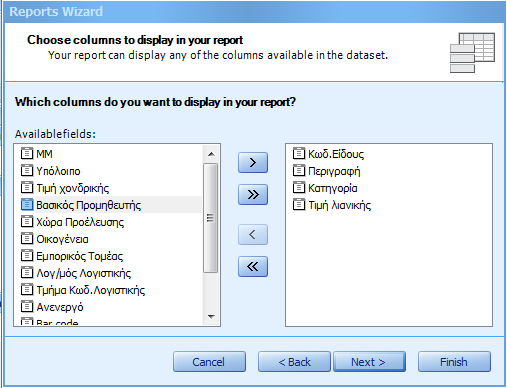Click the add selected field arrow button

[x=253, y=163]
